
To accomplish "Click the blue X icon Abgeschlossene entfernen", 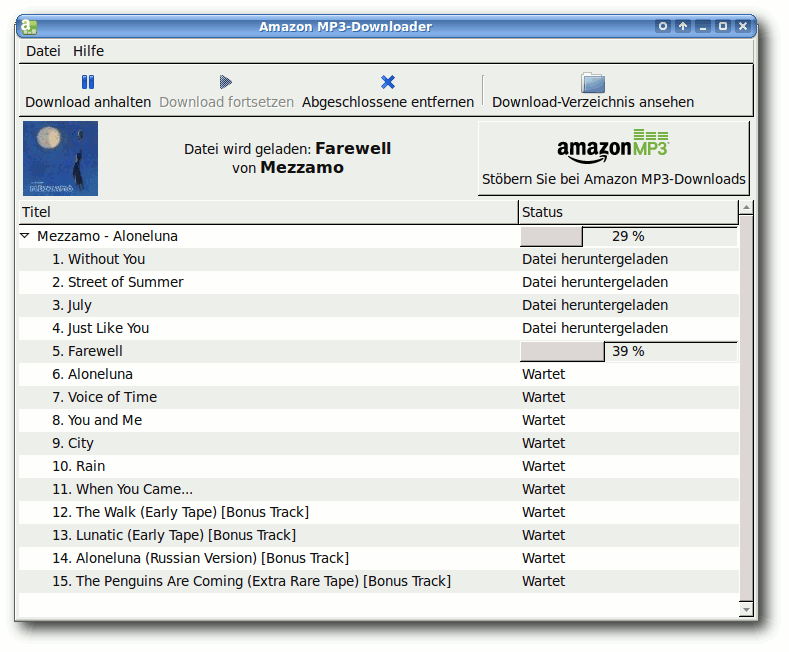I will click(x=387, y=82).
